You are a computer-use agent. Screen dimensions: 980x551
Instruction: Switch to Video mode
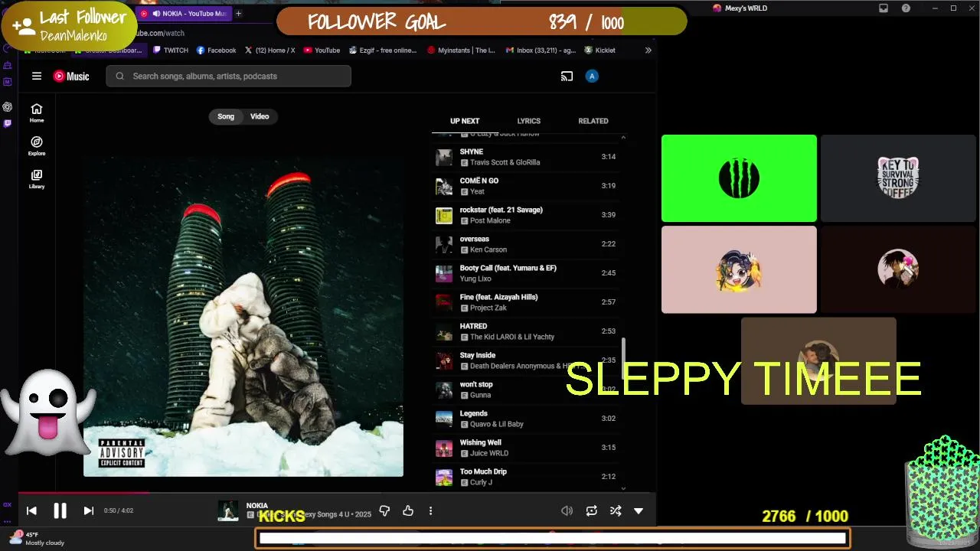(x=260, y=116)
